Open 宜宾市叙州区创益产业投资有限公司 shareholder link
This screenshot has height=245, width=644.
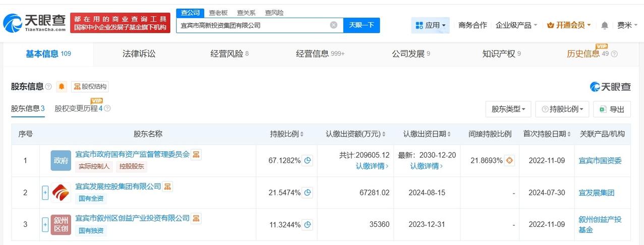(132, 218)
